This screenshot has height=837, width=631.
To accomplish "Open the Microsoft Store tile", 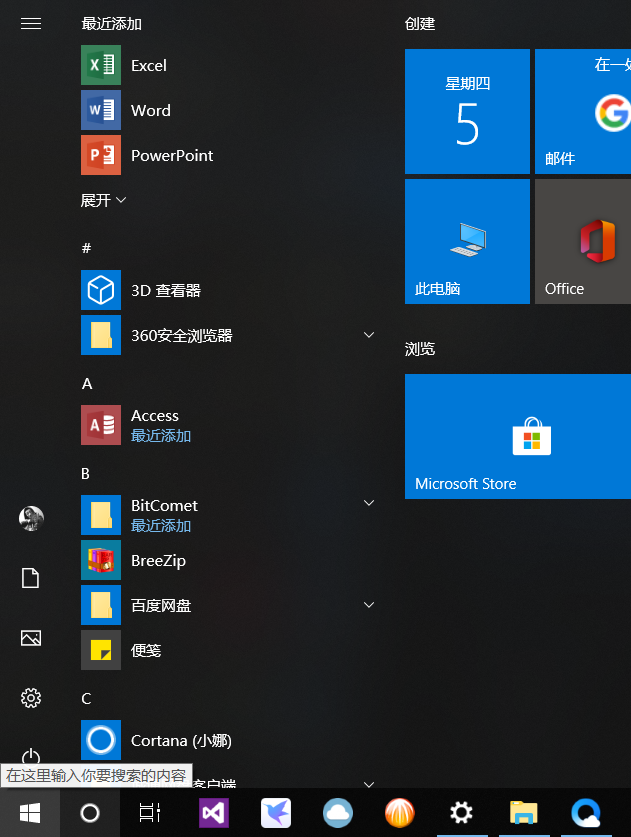I will tap(518, 436).
